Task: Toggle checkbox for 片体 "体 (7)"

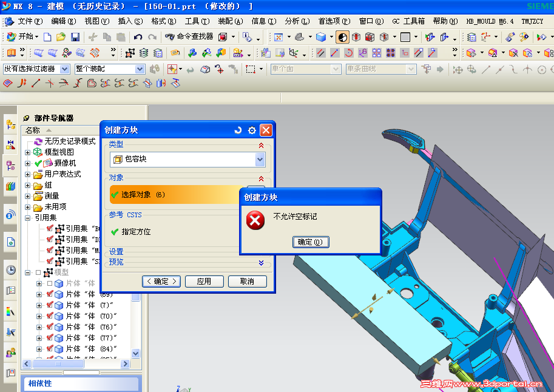Action: 50,305
